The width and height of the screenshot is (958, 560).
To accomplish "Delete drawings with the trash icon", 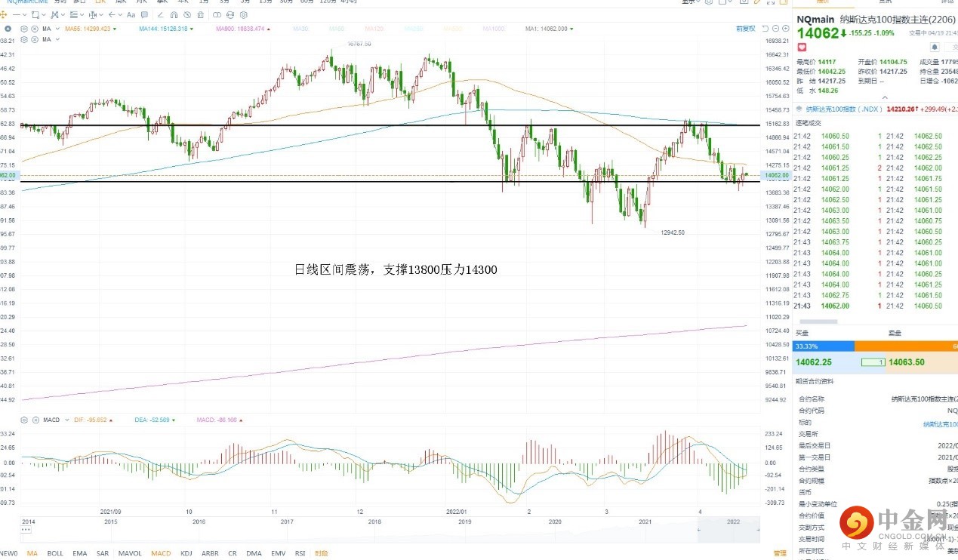I will (201, 14).
